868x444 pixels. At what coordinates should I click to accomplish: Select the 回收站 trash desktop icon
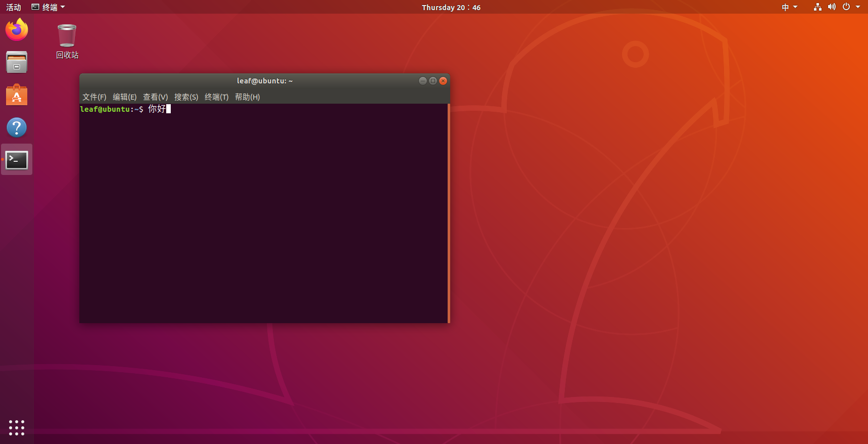point(67,41)
